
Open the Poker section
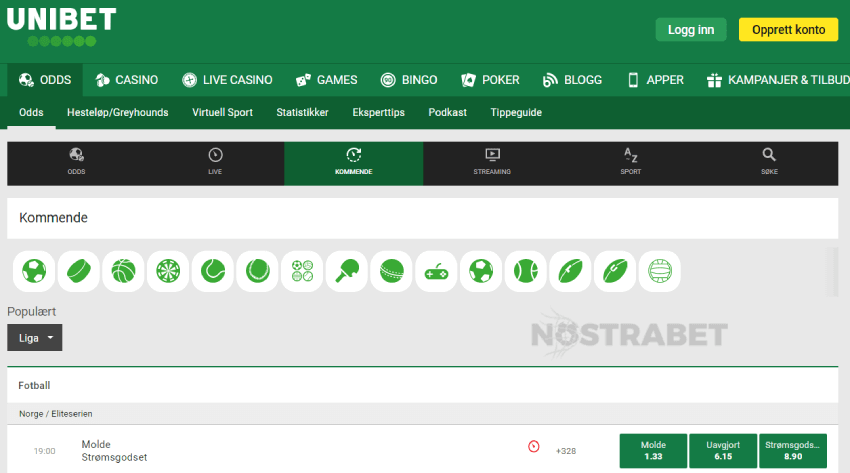(490, 80)
